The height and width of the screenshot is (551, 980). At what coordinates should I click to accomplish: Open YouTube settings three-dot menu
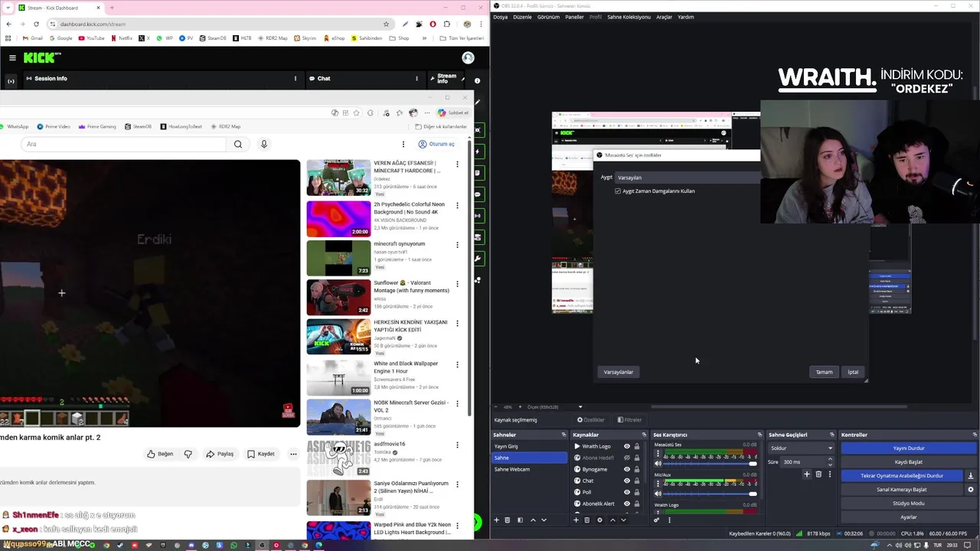[x=403, y=144]
